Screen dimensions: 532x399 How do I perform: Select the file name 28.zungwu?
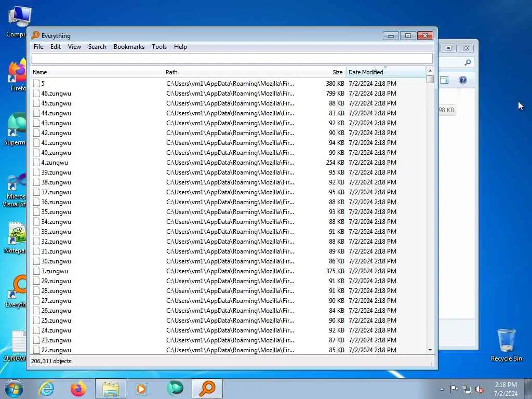[x=56, y=291]
